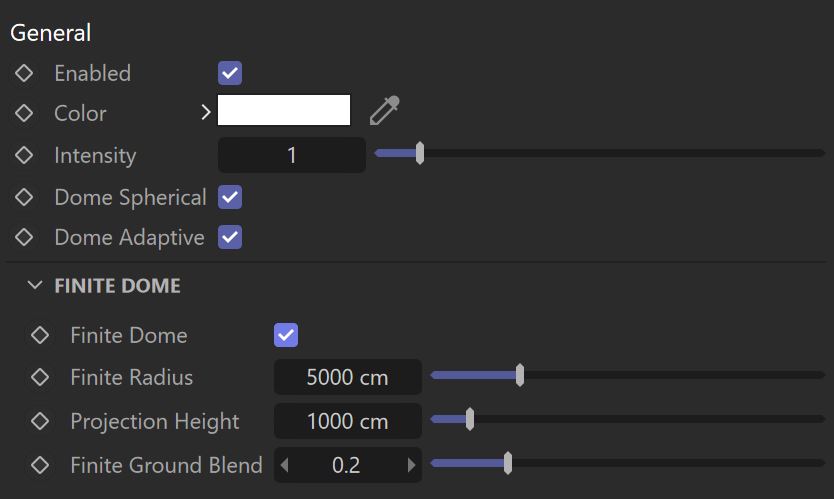Click the Color label
Viewport: 834px width, 499px height.
80,113
